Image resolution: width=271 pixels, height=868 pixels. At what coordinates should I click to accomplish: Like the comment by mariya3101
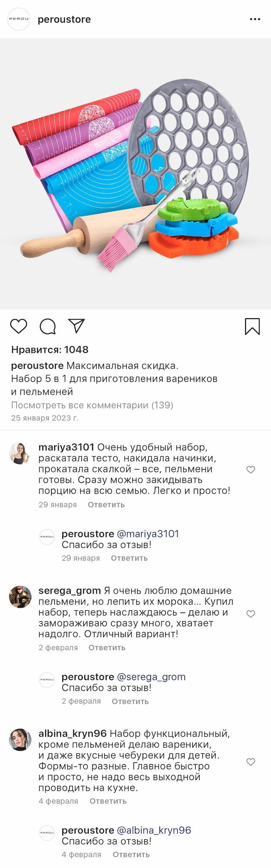251,470
